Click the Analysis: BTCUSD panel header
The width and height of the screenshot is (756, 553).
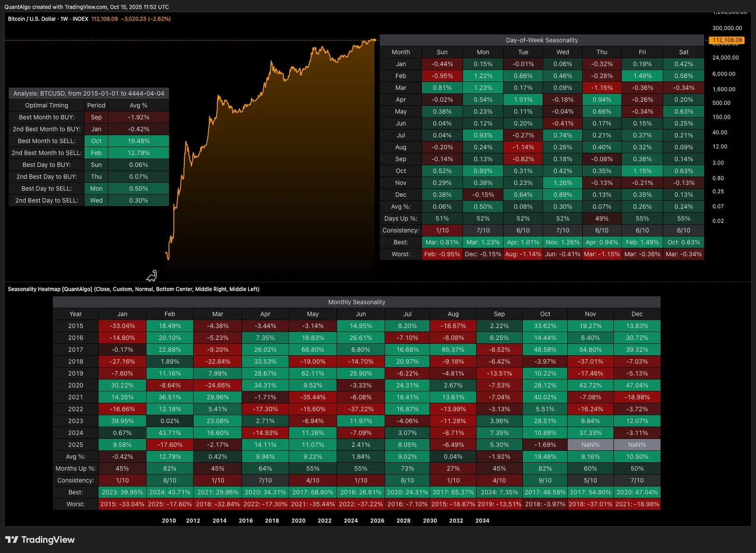point(88,93)
